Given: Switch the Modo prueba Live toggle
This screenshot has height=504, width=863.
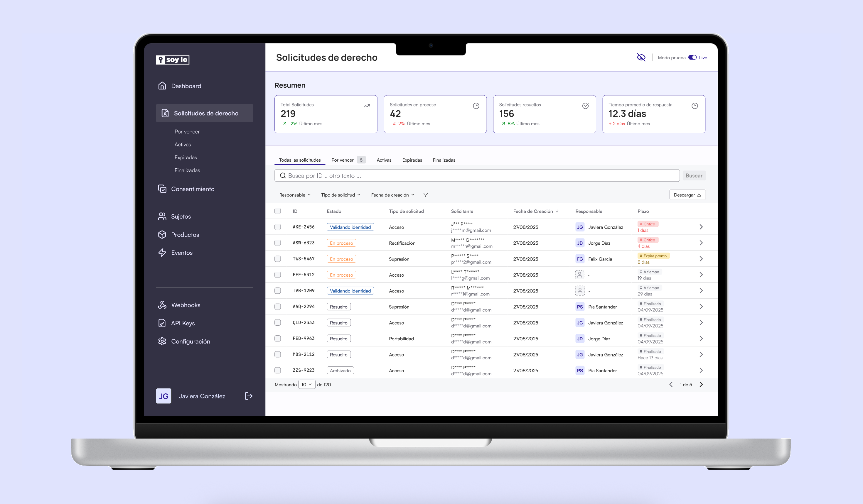Looking at the screenshot, I should [692, 57].
